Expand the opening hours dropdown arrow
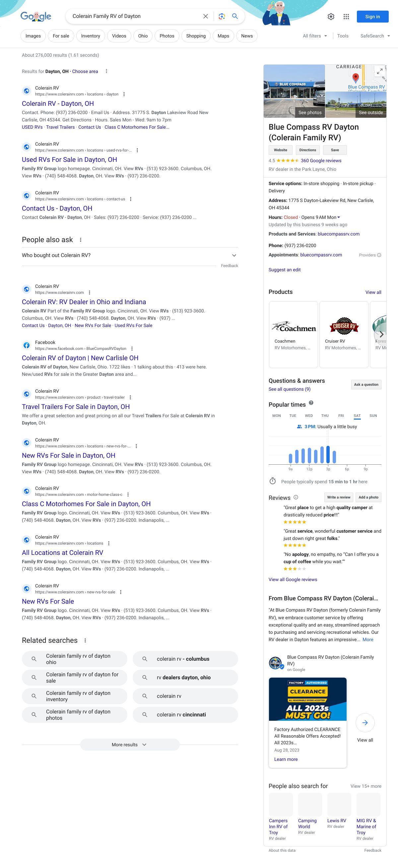The height and width of the screenshot is (868, 398). point(339,217)
